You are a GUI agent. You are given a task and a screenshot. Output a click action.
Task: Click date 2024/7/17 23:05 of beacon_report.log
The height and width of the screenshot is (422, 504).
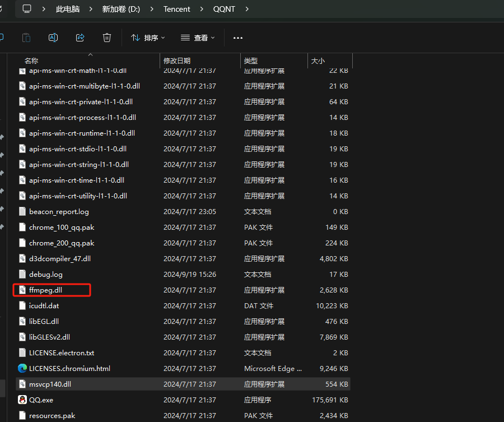click(x=190, y=212)
